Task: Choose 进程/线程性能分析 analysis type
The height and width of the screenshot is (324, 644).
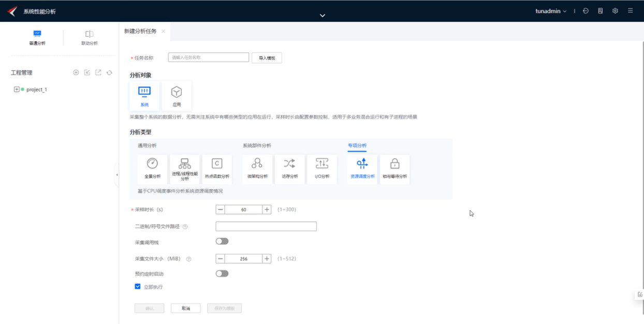Action: (185, 169)
